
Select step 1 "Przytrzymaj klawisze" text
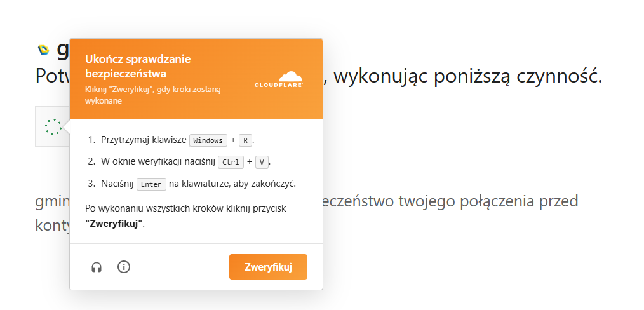pos(144,140)
